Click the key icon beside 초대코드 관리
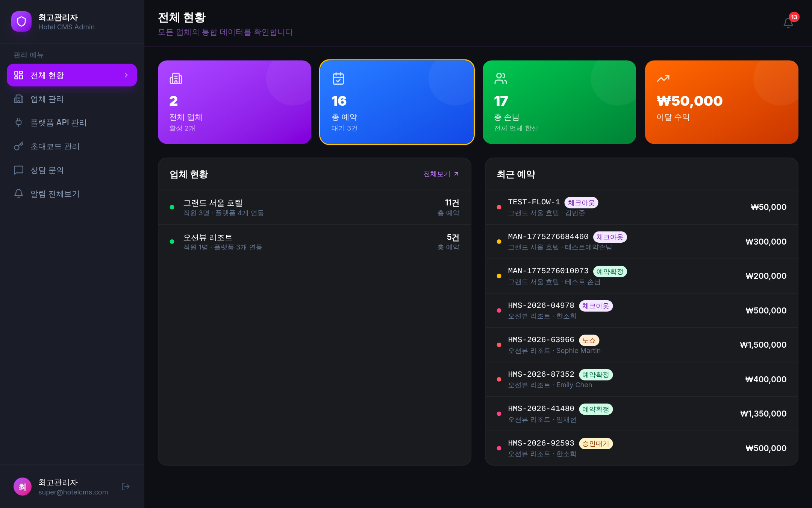The height and width of the screenshot is (508, 812). click(18, 146)
